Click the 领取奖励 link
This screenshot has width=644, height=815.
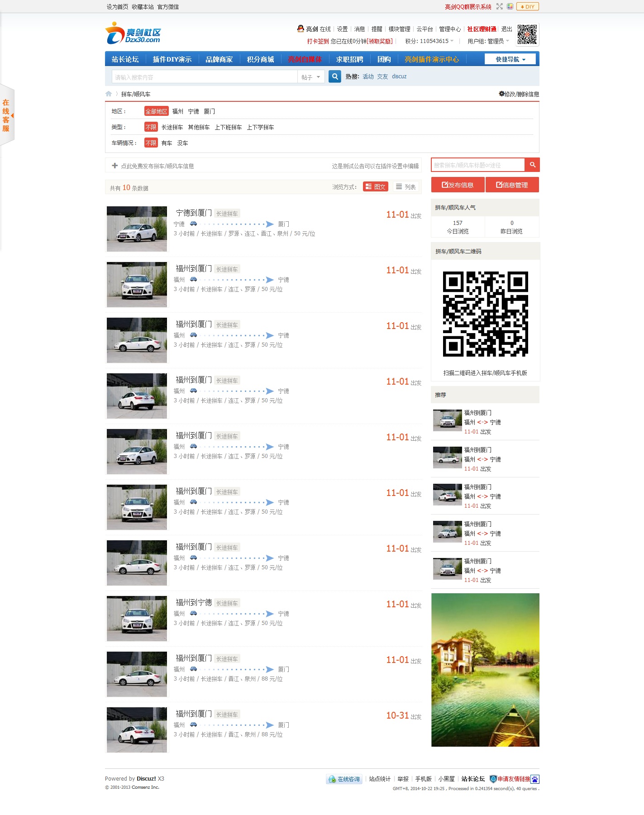click(380, 41)
